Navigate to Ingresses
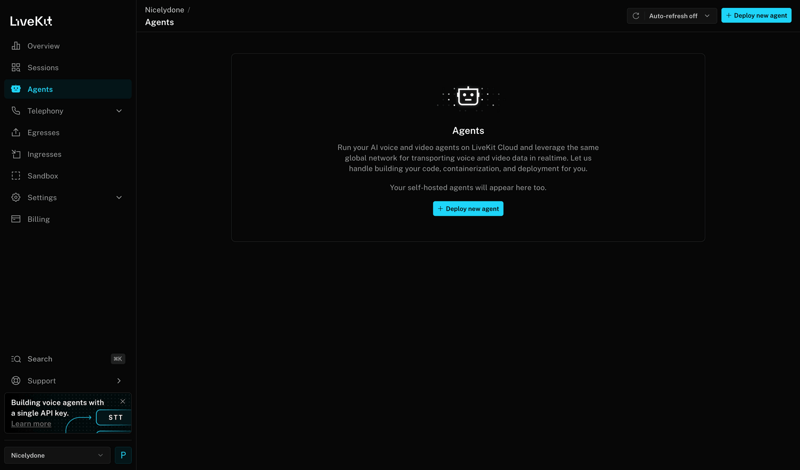The image size is (800, 470). 68,154
